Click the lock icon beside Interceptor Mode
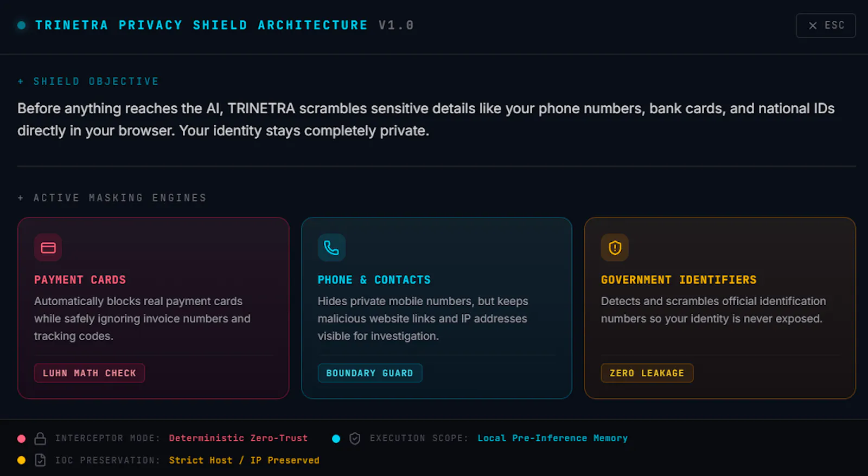The width and height of the screenshot is (868, 476). click(40, 438)
